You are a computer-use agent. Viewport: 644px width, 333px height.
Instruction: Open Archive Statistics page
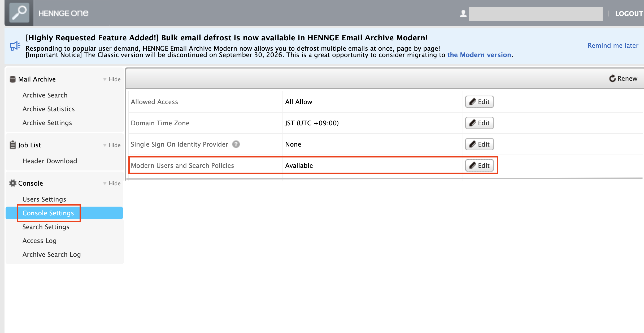click(49, 109)
